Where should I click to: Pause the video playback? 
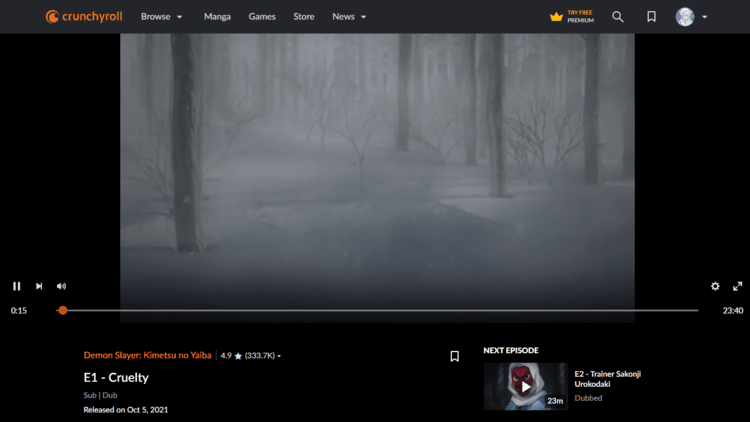tap(17, 286)
